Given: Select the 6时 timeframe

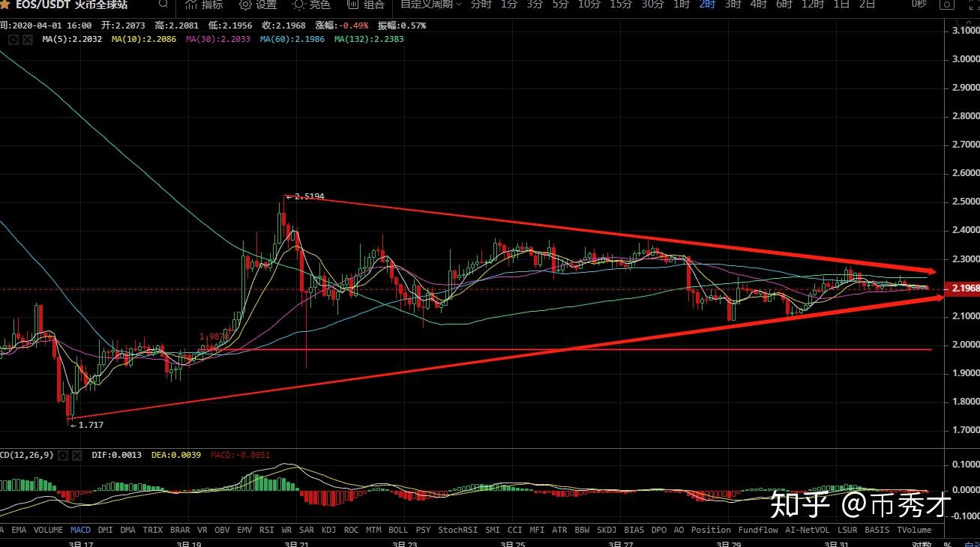Looking at the screenshot, I should pyautogui.click(x=784, y=4).
